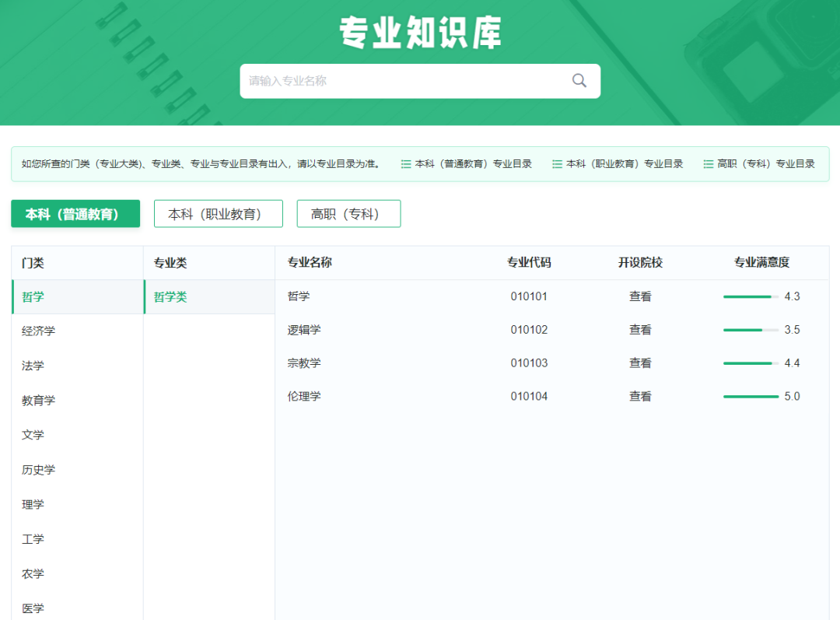This screenshot has height=620, width=840.
Task: Open 查看 link for 哲学 major
Action: [x=639, y=296]
